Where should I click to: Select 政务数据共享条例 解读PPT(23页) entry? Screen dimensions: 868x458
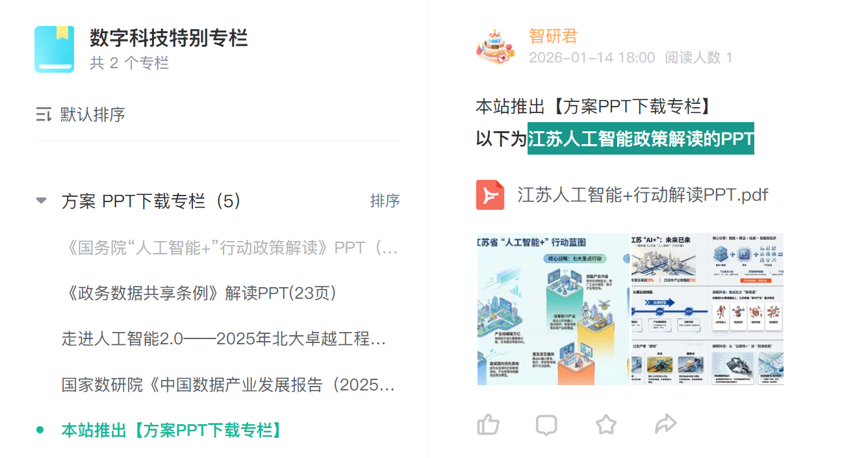coord(199,294)
